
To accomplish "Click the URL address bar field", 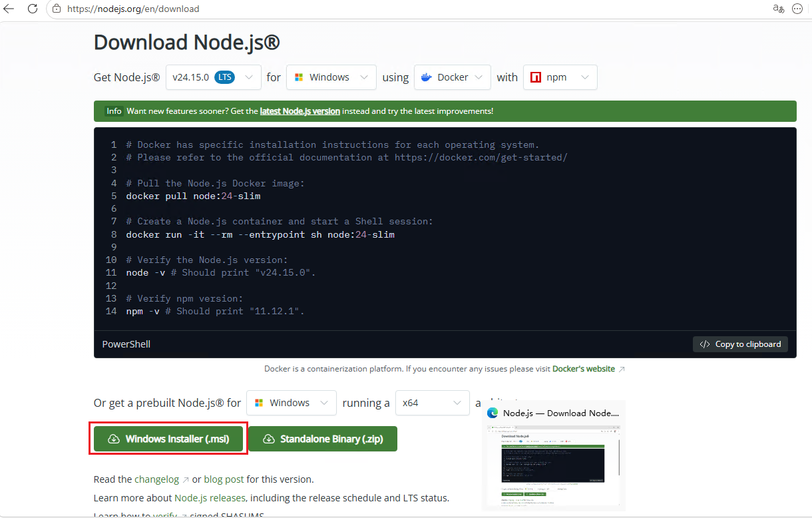I will point(406,9).
